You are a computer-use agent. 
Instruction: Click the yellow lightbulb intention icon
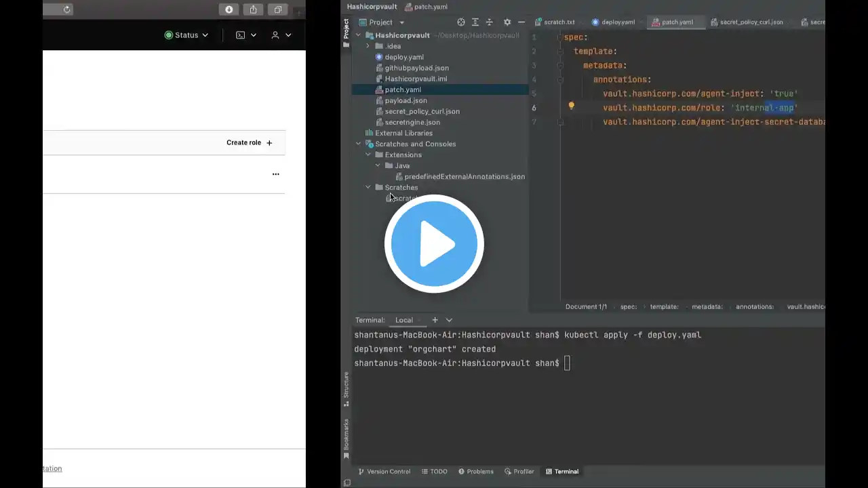point(571,106)
